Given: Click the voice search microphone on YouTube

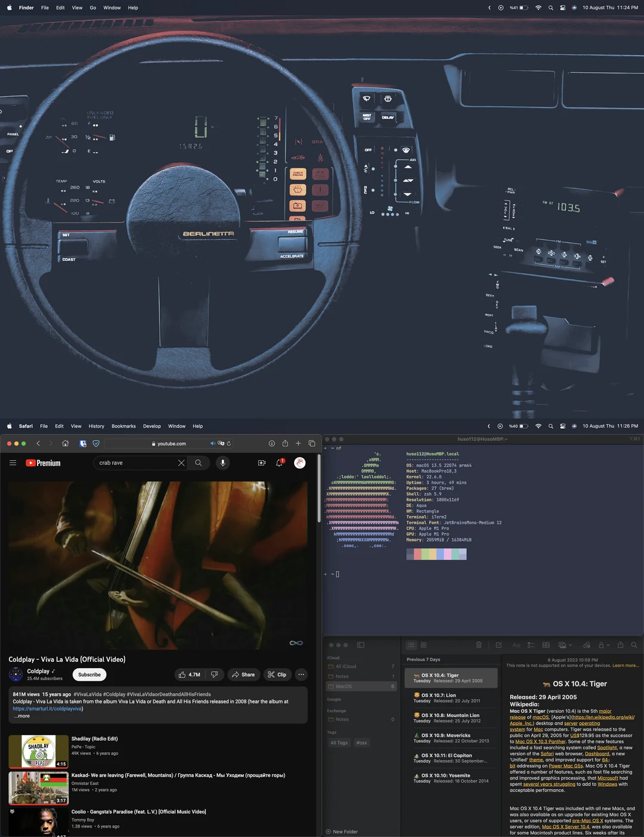Looking at the screenshot, I should click(223, 463).
